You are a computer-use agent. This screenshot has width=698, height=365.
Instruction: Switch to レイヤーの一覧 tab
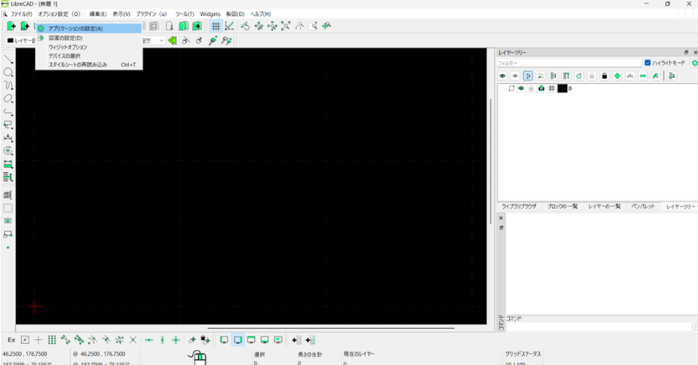(x=604, y=207)
